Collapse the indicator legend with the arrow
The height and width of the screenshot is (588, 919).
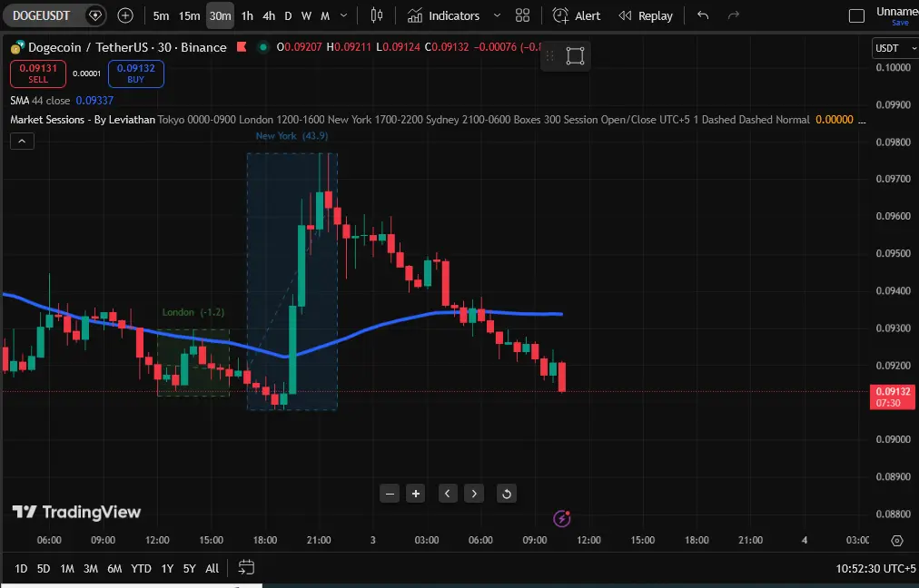click(22, 142)
